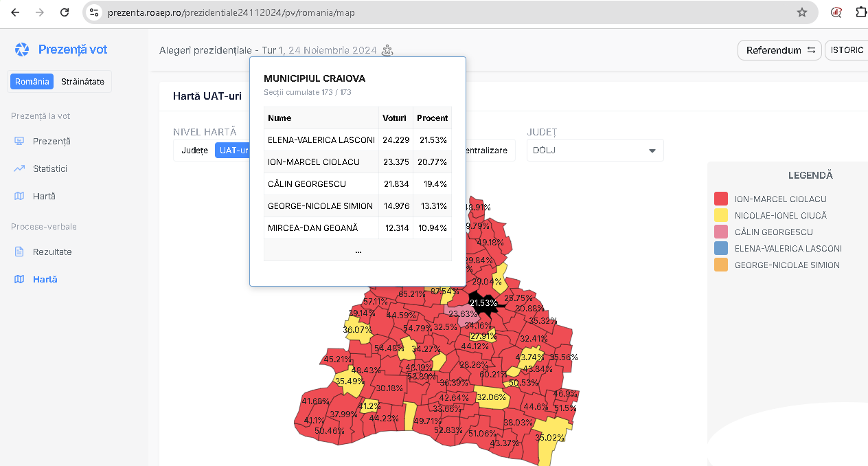868x466 pixels.
Task: Select the Județe map level
Action: 194,150
